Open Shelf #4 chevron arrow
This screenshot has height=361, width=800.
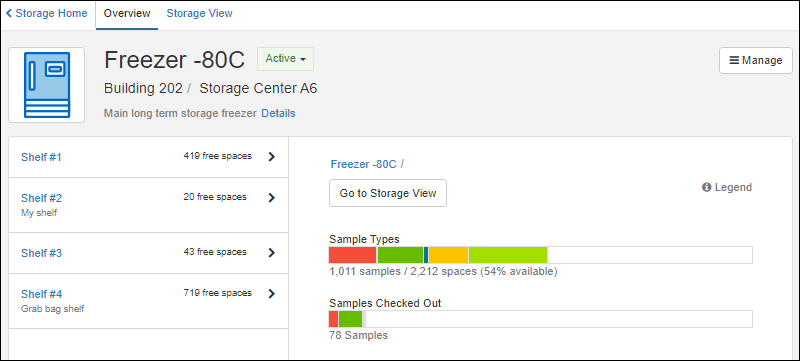point(271,293)
